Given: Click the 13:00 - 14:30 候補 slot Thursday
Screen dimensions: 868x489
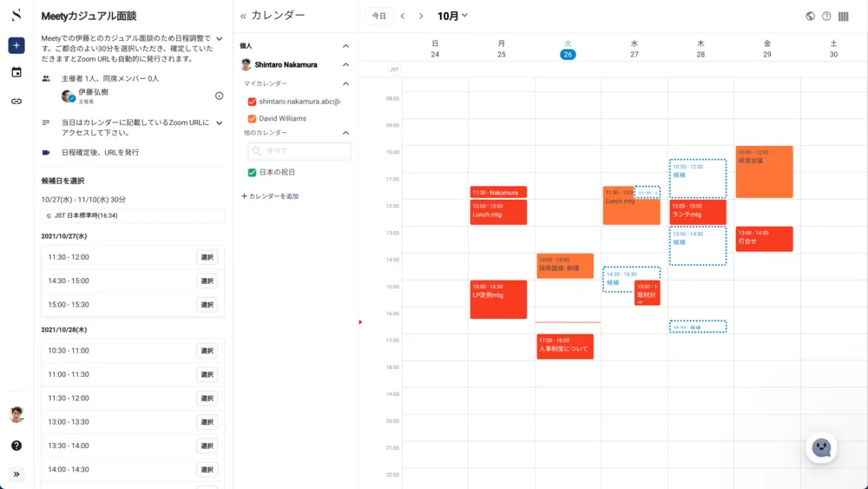Looking at the screenshot, I should (698, 246).
